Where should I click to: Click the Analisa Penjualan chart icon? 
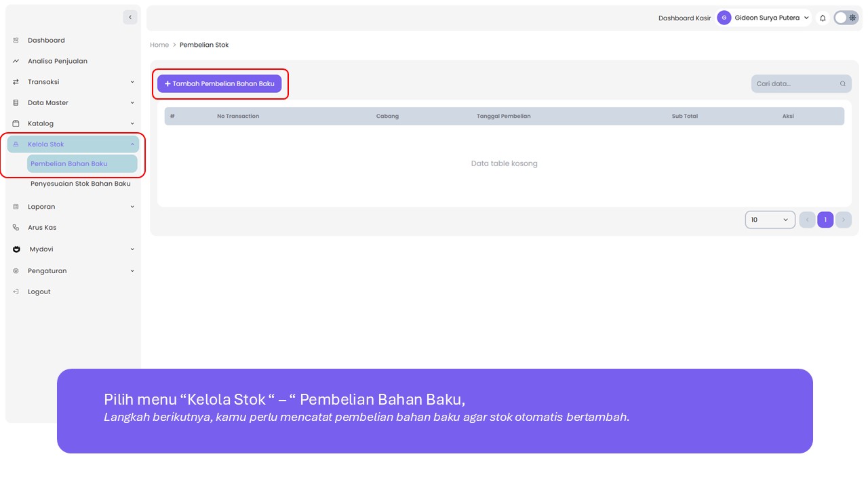16,61
